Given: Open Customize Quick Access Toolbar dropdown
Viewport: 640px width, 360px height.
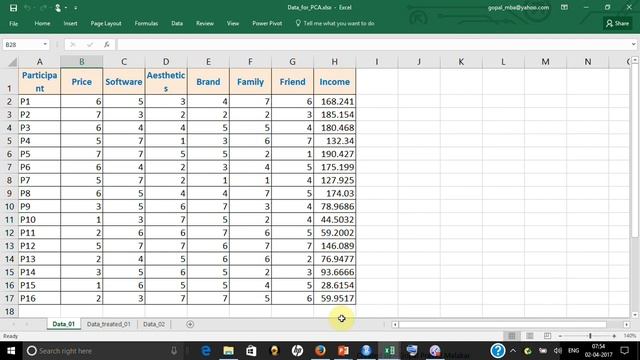Looking at the screenshot, I should click(76, 8).
